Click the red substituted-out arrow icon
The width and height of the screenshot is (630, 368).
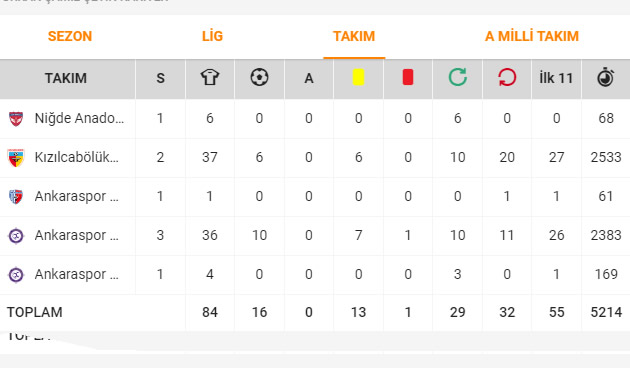click(507, 77)
